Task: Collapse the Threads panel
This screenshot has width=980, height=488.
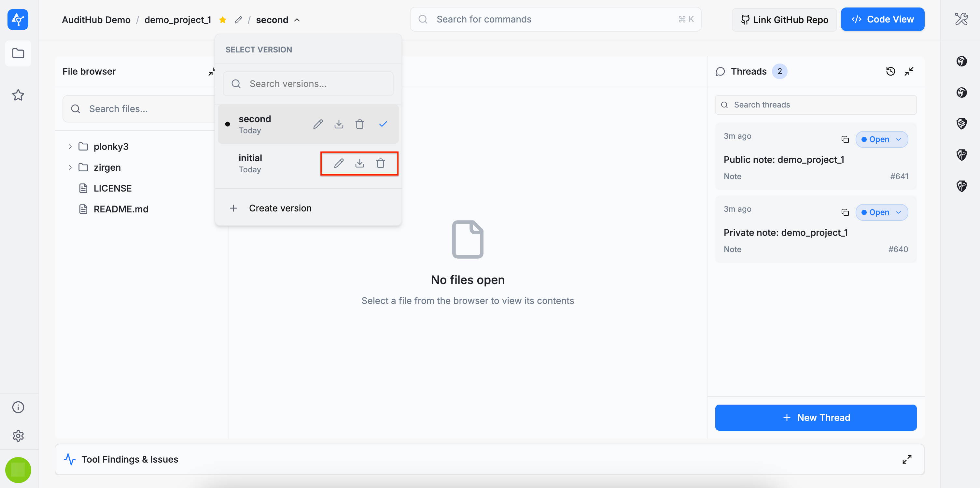Action: point(909,71)
